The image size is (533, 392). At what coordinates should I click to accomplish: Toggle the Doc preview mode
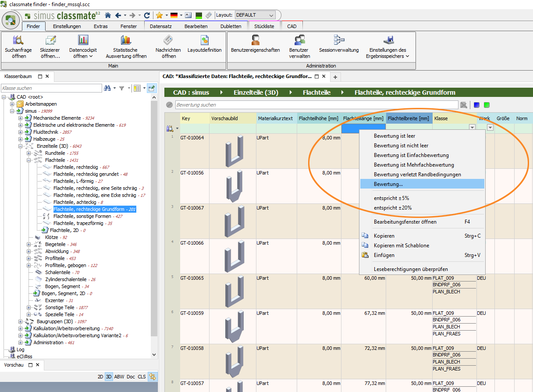pos(131,377)
